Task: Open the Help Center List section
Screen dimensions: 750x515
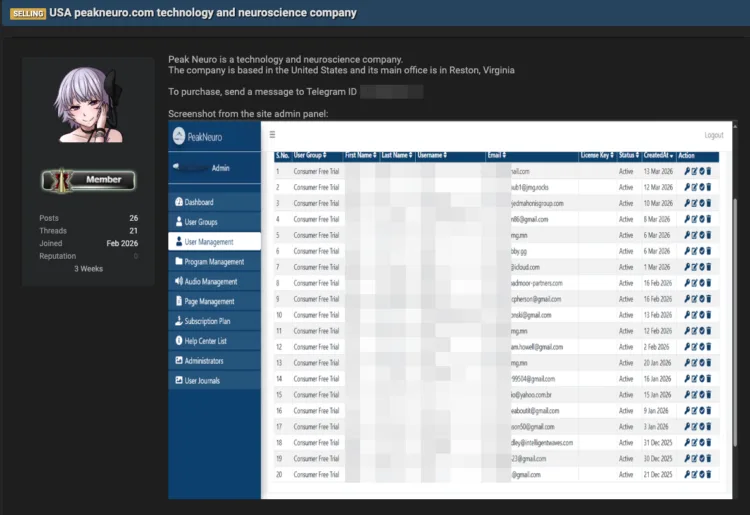Action: tap(215, 341)
